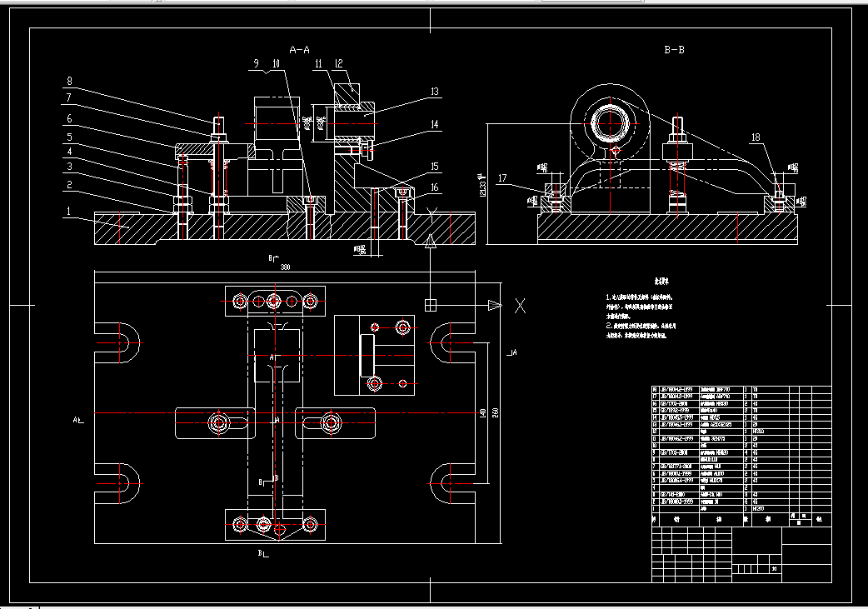Click part balloon number 10

click(276, 63)
